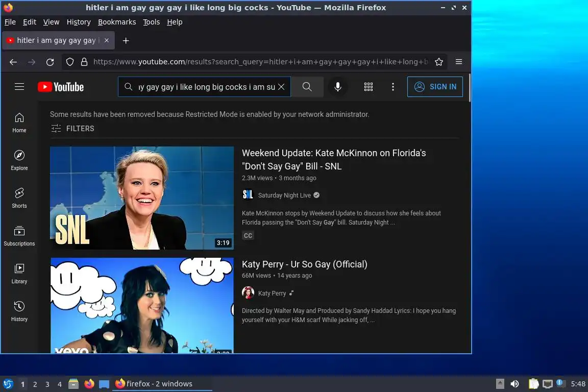Reload the current page

point(50,62)
